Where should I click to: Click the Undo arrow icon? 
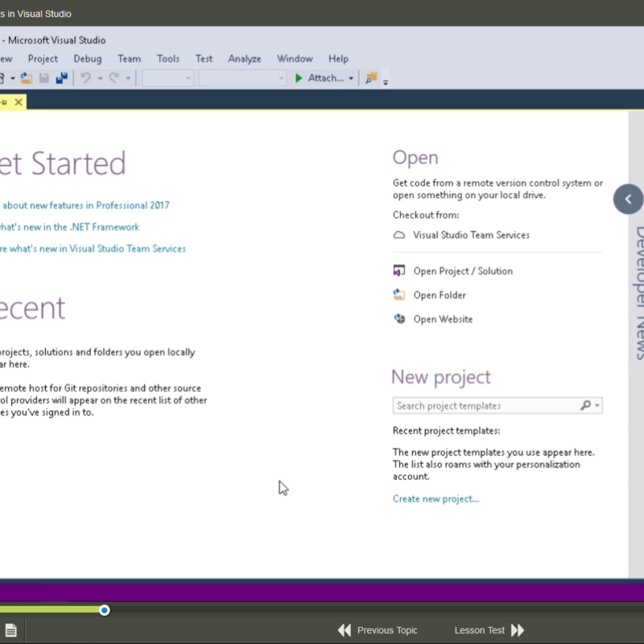pos(86,78)
